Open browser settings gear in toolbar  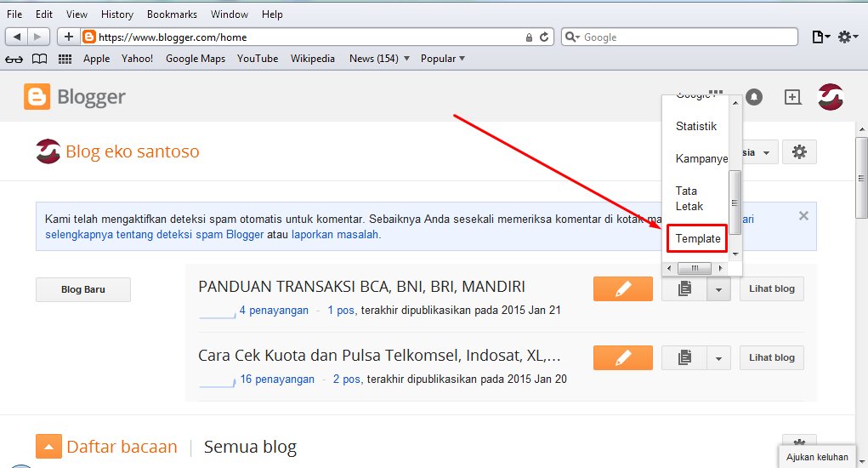(848, 37)
